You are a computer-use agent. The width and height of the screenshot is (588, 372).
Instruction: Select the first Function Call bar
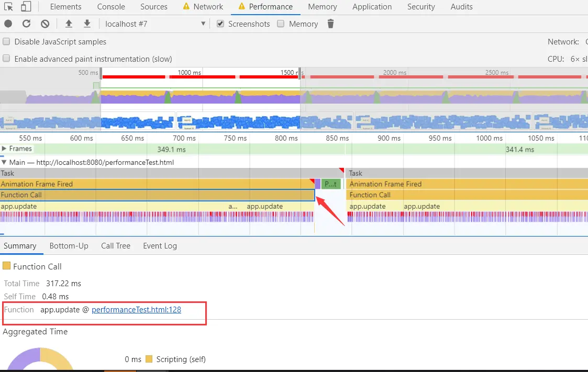(157, 195)
